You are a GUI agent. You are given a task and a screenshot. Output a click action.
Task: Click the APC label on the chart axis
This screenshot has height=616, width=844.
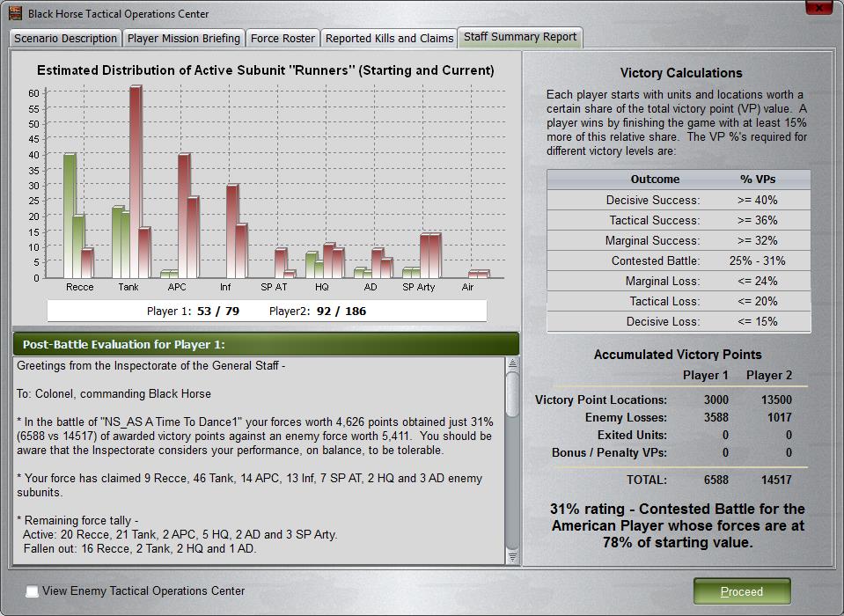[177, 287]
